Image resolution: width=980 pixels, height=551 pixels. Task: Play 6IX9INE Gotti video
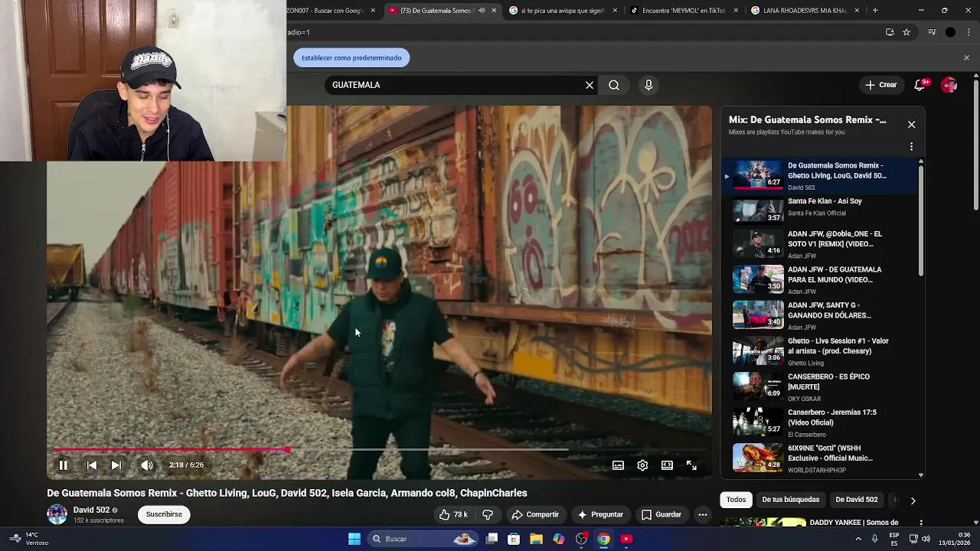pyautogui.click(x=819, y=459)
